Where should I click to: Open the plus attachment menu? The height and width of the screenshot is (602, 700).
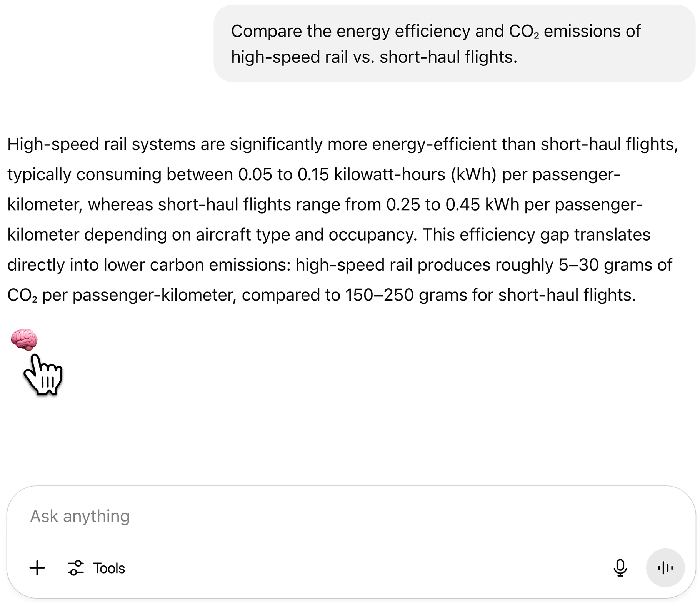pos(37,568)
